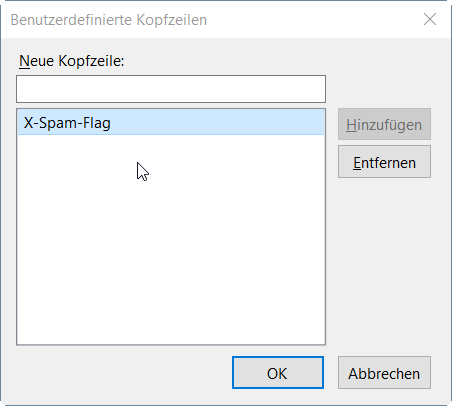Image resolution: width=452 pixels, height=406 pixels.
Task: Dismiss the dialog with the X icon
Action: (x=430, y=19)
